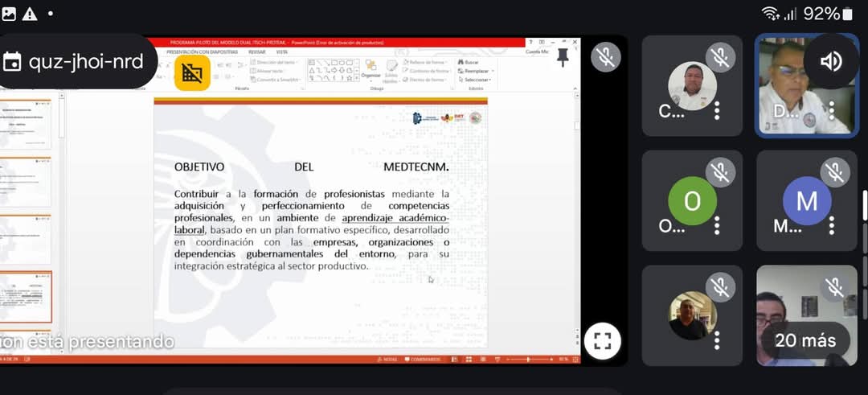Pin the shared presentation with pushpin icon
868x395 pixels.
coord(563,56)
